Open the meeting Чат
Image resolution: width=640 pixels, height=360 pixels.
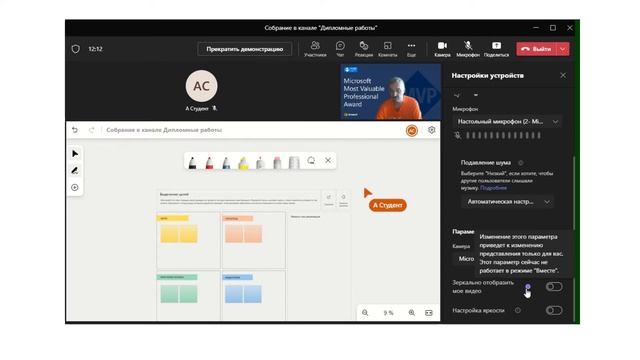pos(340,49)
